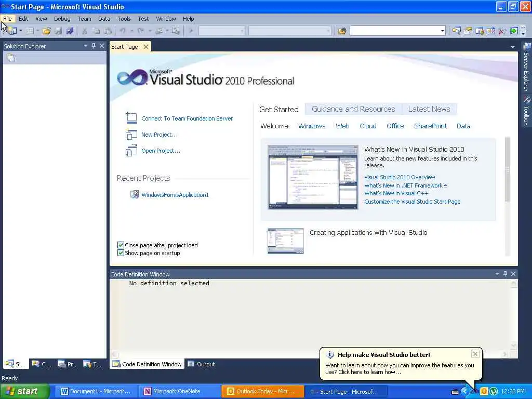Open What's New in Visual C++ link
Viewport: 532px width, 399px height.
pos(396,193)
